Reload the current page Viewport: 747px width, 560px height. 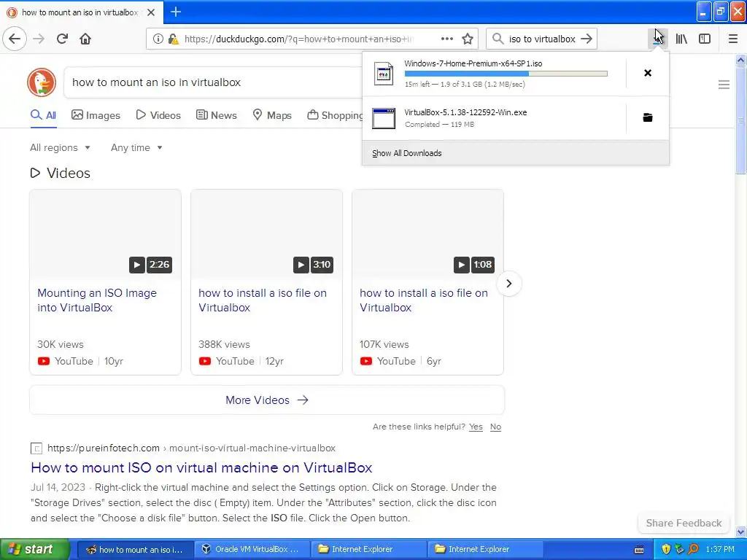62,39
